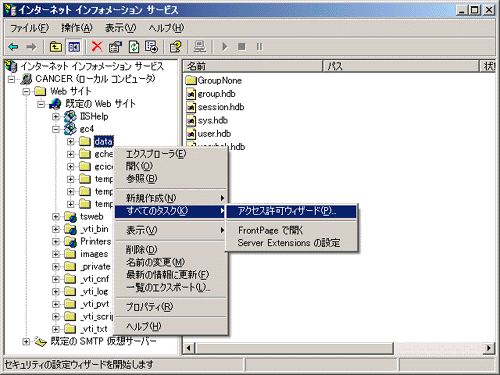Click the green Back arrow toolbar icon
The width and height of the screenshot is (500, 375).
[14, 47]
